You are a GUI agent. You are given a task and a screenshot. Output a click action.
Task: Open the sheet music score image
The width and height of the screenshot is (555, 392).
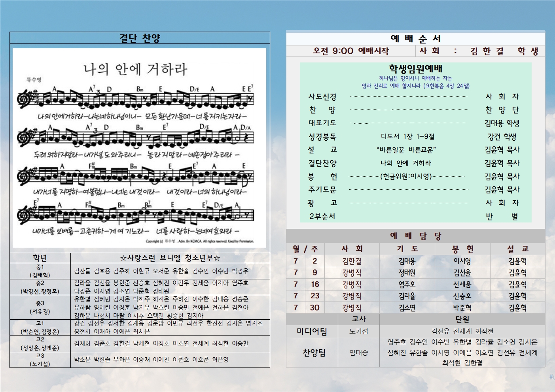pyautogui.click(x=139, y=158)
